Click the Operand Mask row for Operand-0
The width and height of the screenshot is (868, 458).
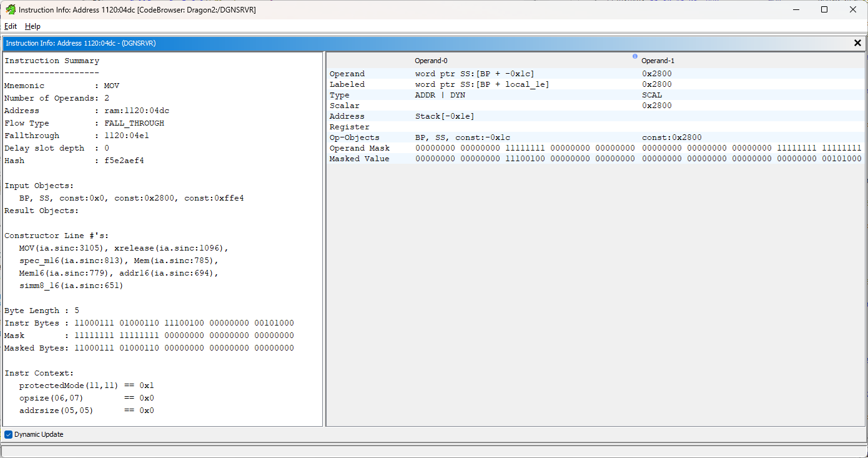(x=525, y=147)
